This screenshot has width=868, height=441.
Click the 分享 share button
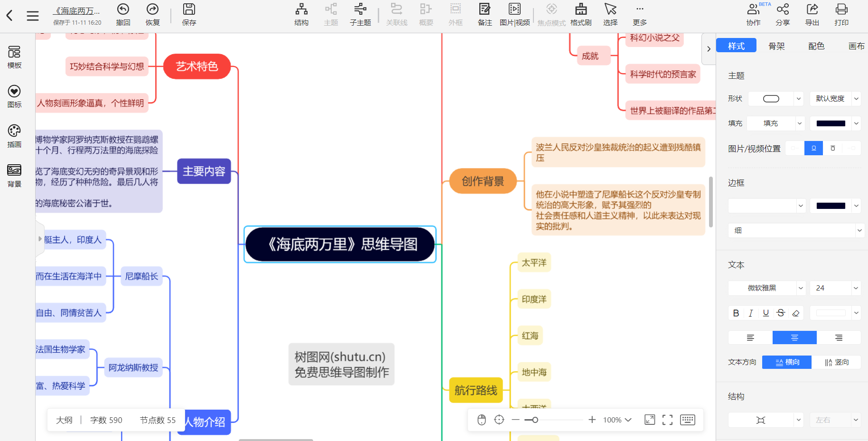(x=783, y=14)
